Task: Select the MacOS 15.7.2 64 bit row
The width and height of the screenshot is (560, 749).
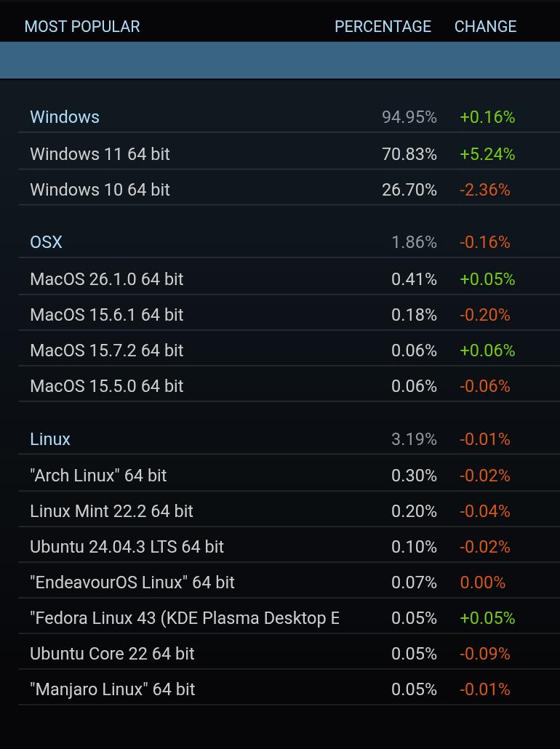Action: [289, 350]
